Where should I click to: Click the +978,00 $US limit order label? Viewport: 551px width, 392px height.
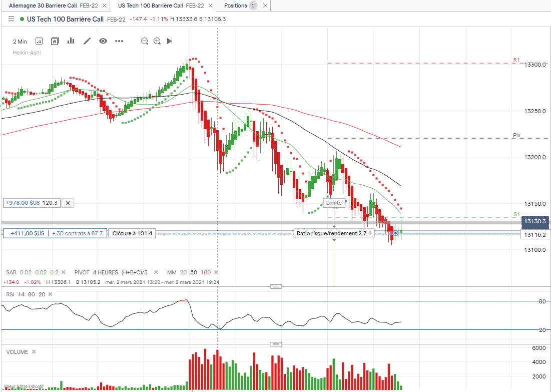tap(32, 203)
